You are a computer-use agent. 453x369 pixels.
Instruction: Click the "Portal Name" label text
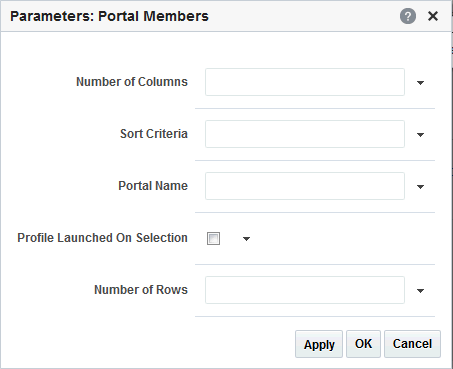(153, 186)
